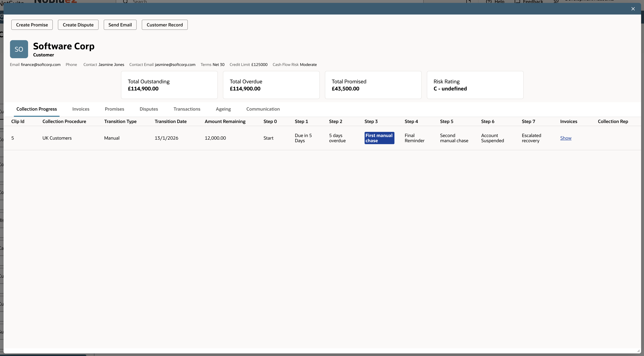Click the Final Reminder step
644x356 pixels.
pyautogui.click(x=414, y=138)
